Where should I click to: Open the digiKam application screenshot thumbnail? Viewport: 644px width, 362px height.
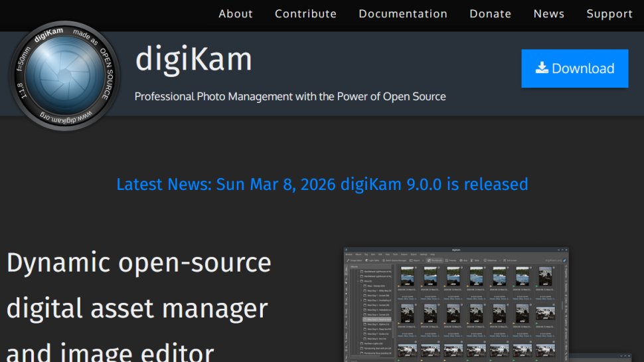pyautogui.click(x=456, y=304)
